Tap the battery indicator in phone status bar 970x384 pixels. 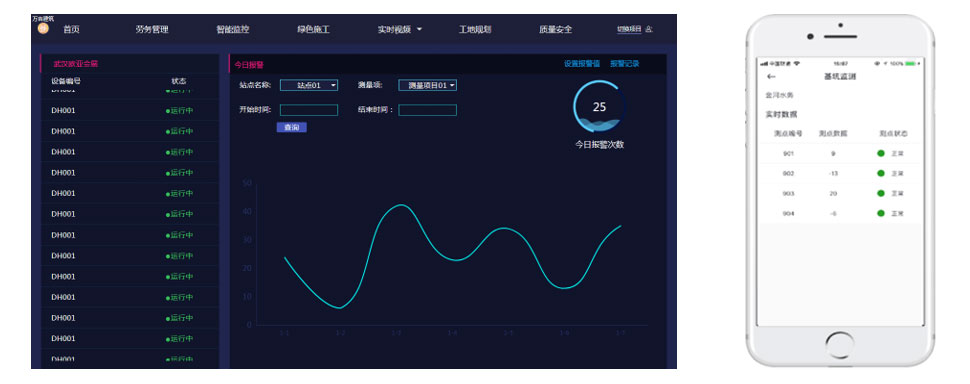pyautogui.click(x=912, y=63)
